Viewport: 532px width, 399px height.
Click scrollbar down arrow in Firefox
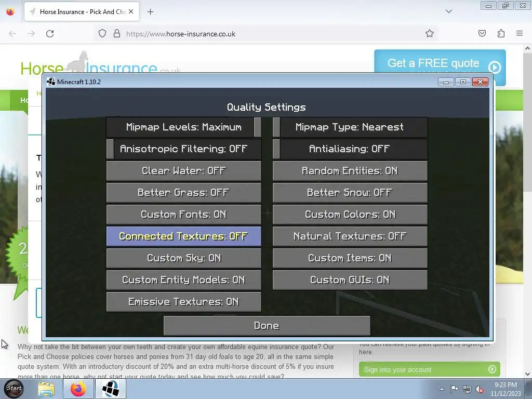(527, 374)
